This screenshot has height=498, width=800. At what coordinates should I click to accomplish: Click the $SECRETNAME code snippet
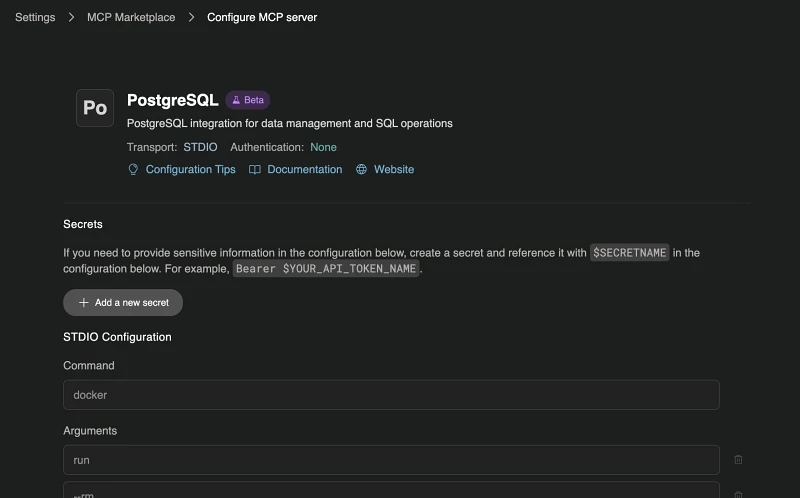click(x=630, y=253)
